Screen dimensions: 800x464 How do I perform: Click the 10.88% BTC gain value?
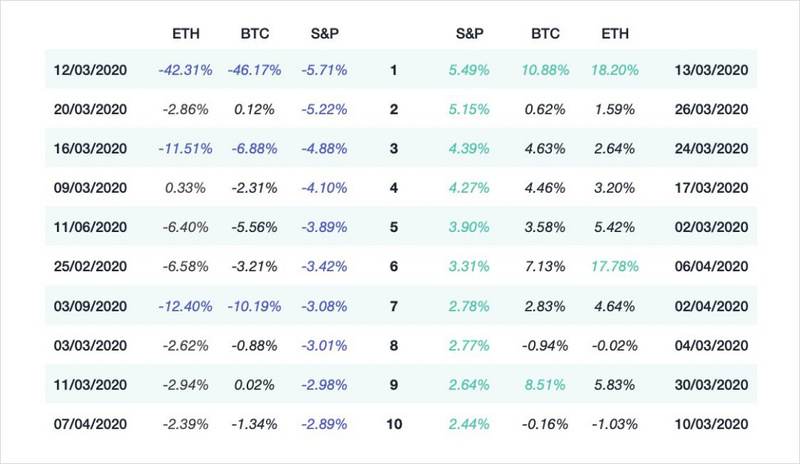pos(545,71)
